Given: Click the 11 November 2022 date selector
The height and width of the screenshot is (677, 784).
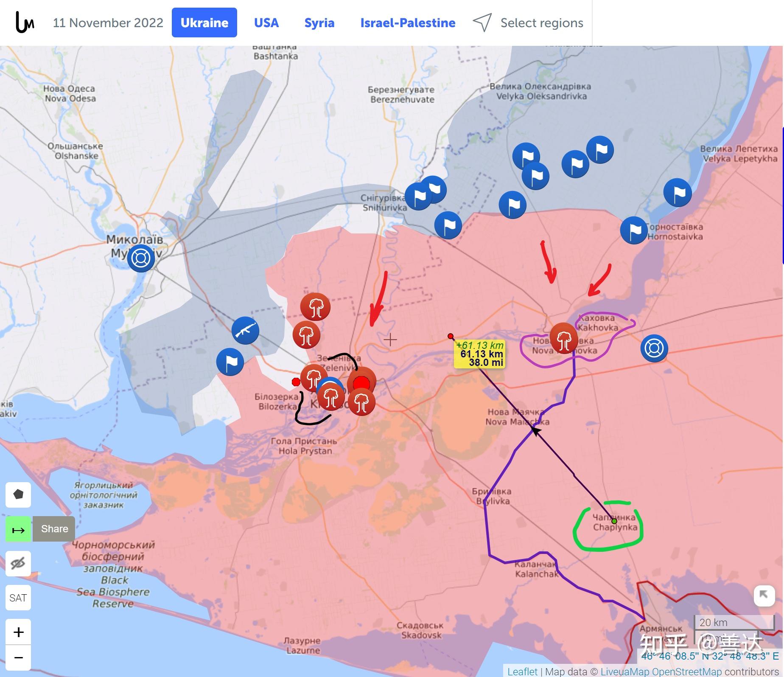Looking at the screenshot, I should click(108, 22).
